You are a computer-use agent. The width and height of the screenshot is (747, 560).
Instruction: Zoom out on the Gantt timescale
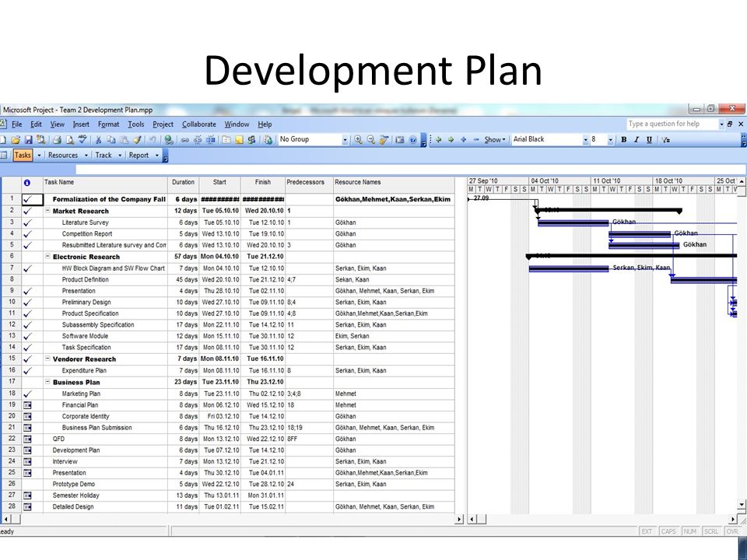click(x=370, y=139)
